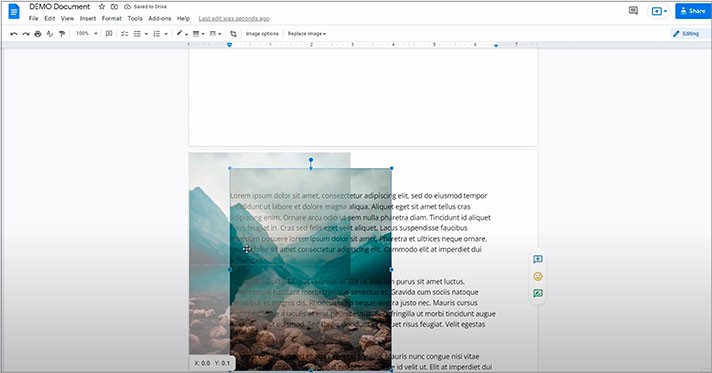Click the left indent ruler marker
712x373 pixels.
pos(229,45)
